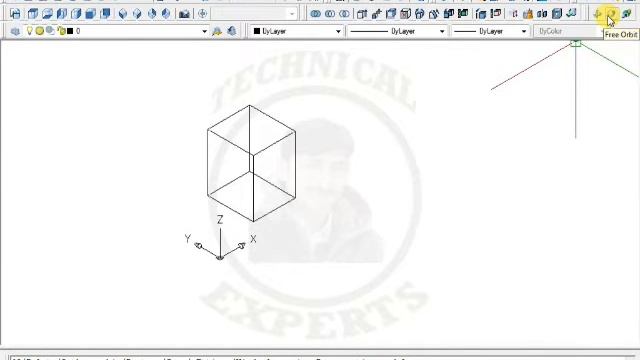
Task: Select the Color Edges tool
Action: point(496,14)
